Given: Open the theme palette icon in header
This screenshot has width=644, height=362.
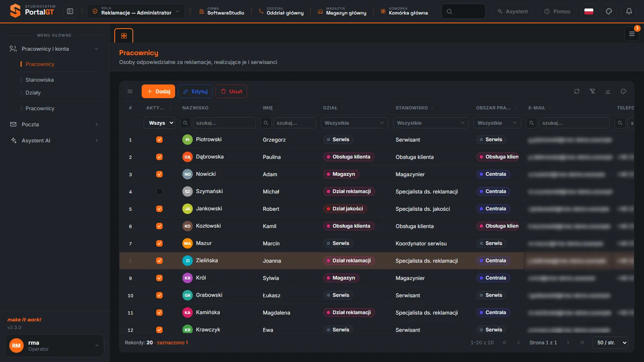Looking at the screenshot, I should pyautogui.click(x=609, y=11).
